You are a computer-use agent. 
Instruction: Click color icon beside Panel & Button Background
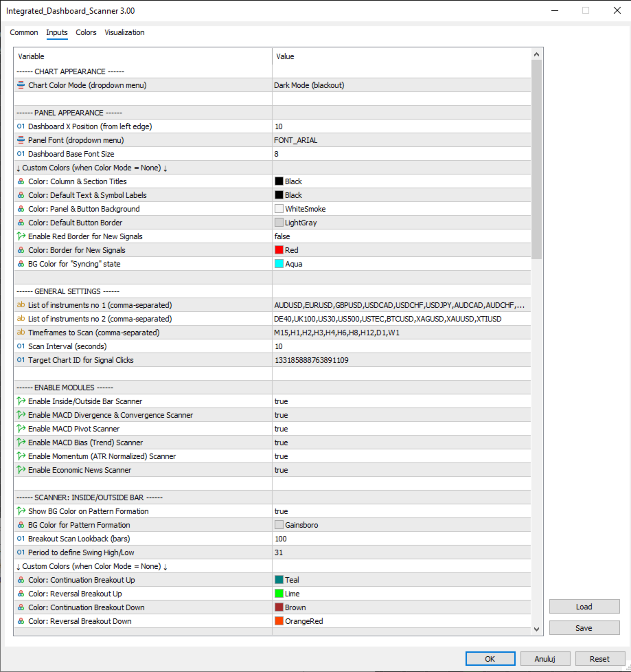[x=21, y=209]
